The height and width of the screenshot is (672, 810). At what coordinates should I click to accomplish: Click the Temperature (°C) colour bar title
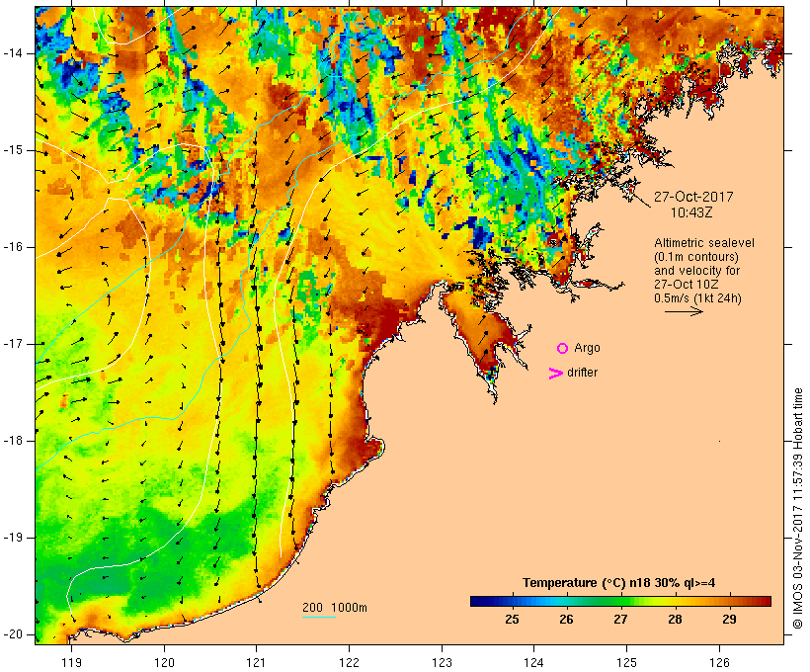click(x=619, y=583)
